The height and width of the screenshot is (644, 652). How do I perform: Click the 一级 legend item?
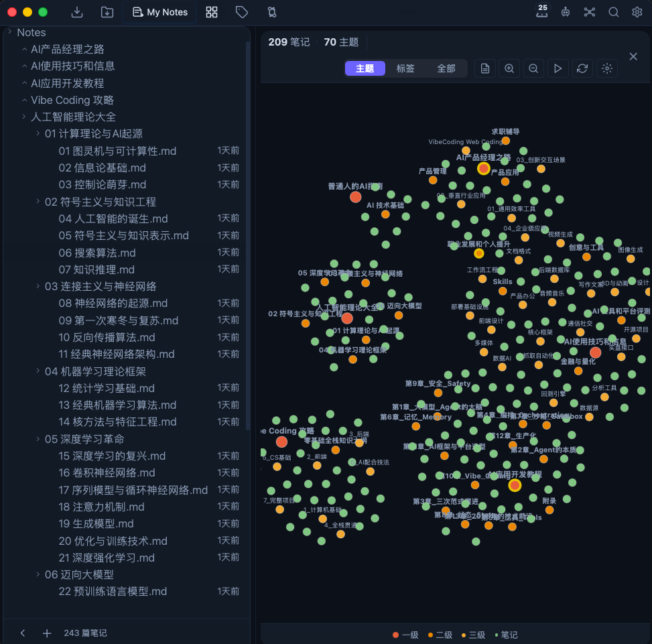click(x=405, y=635)
